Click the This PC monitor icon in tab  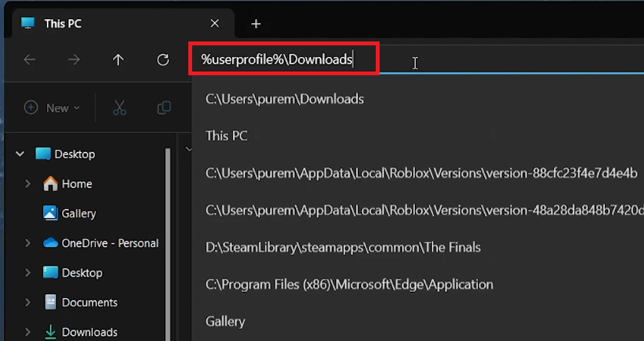pyautogui.click(x=28, y=23)
